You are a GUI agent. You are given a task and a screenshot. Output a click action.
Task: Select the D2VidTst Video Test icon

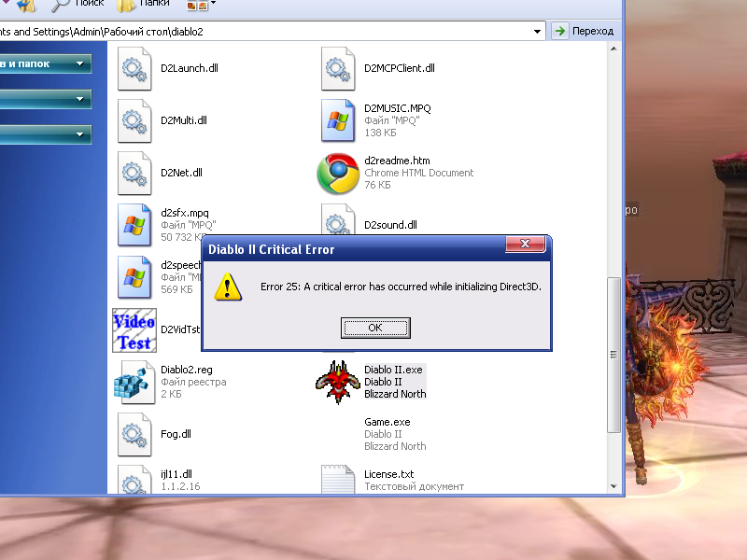click(134, 330)
